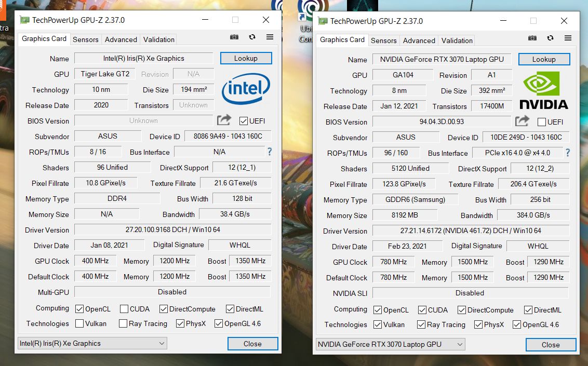Image resolution: width=588 pixels, height=366 pixels.
Task: Click the Intel logo
Action: [x=246, y=88]
